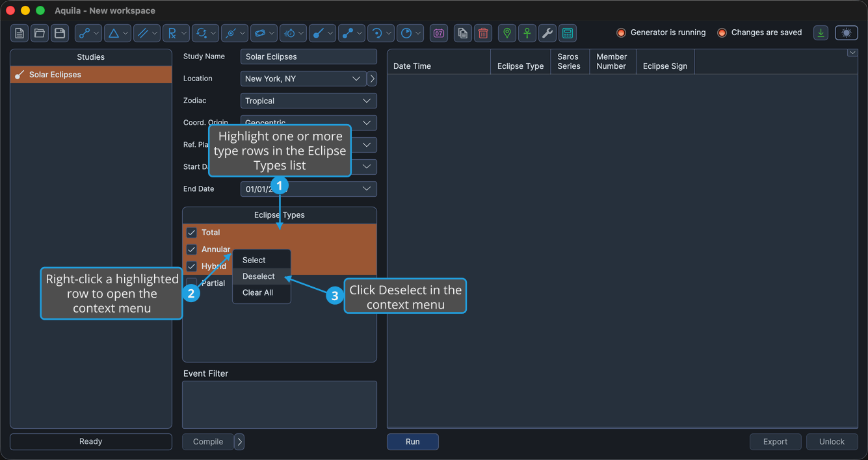Open the results table corner dropdown arrow

pyautogui.click(x=852, y=53)
